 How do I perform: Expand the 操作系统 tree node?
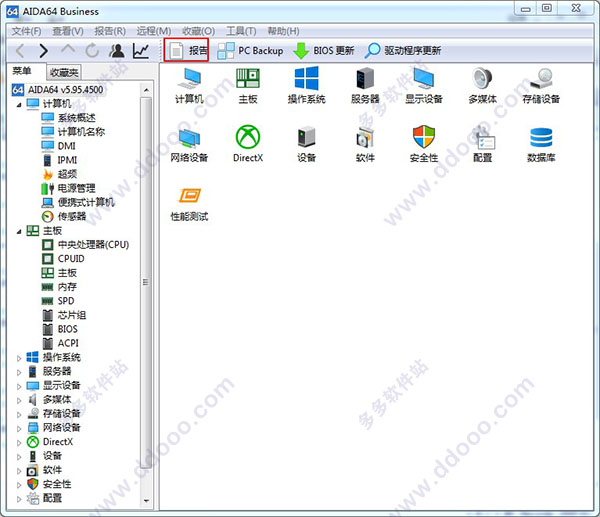click(19, 358)
